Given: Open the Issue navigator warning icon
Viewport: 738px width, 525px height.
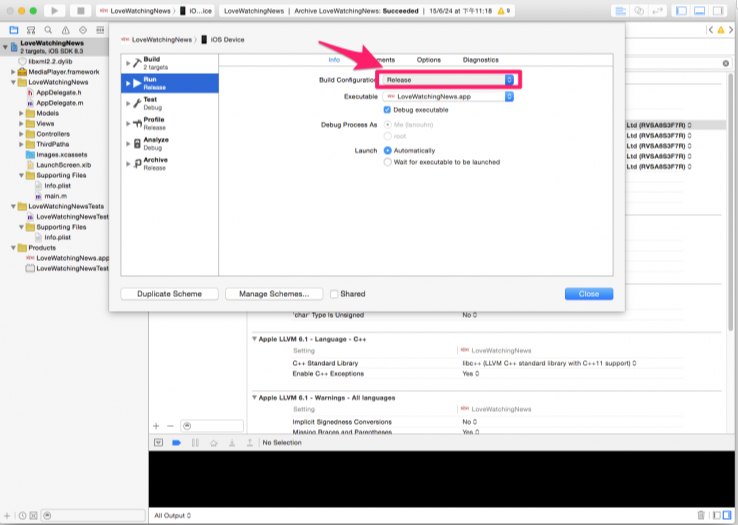Looking at the screenshot, I should 65,30.
